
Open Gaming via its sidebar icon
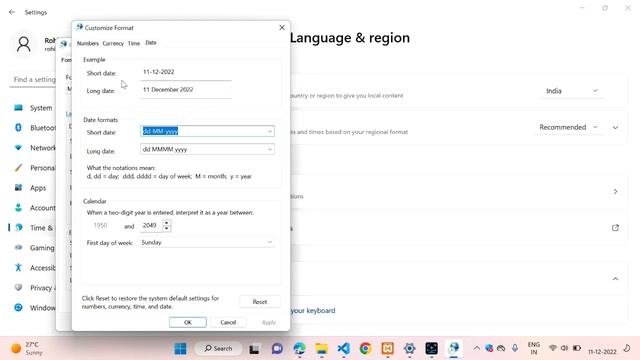click(x=18, y=247)
